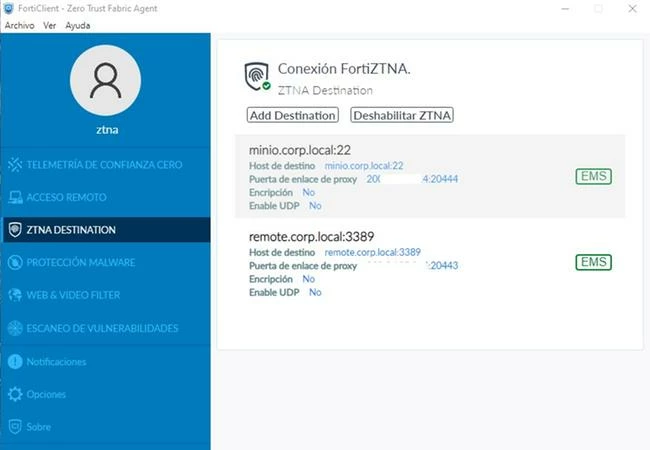Image resolution: width=650 pixels, height=450 pixels.
Task: Click Puerta de enlace de proxy label under minio.corp.local:22
Action: click(x=303, y=179)
